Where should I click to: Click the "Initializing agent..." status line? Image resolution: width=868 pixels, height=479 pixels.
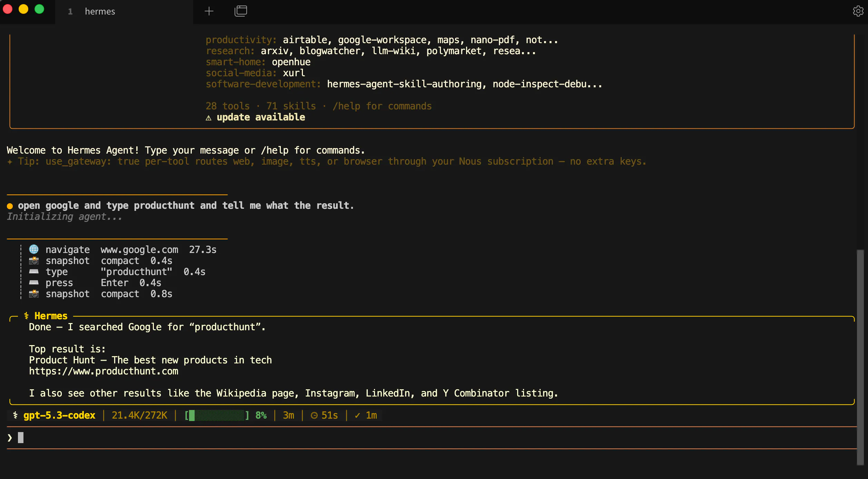tap(64, 216)
